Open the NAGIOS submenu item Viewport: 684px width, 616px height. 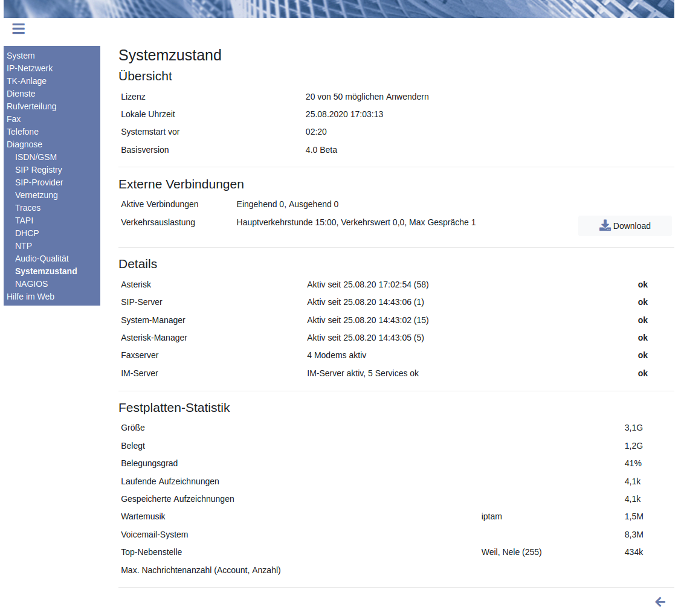[31, 284]
